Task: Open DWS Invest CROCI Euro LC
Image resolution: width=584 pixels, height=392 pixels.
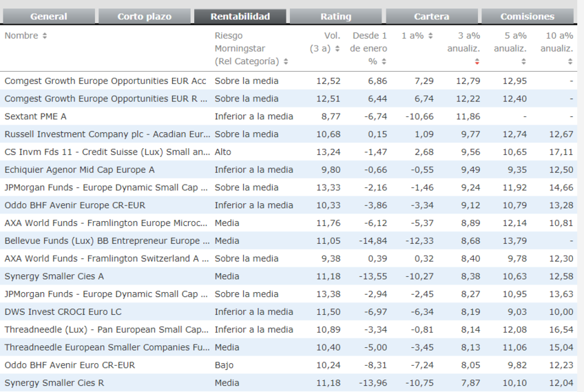Action: [x=63, y=312]
